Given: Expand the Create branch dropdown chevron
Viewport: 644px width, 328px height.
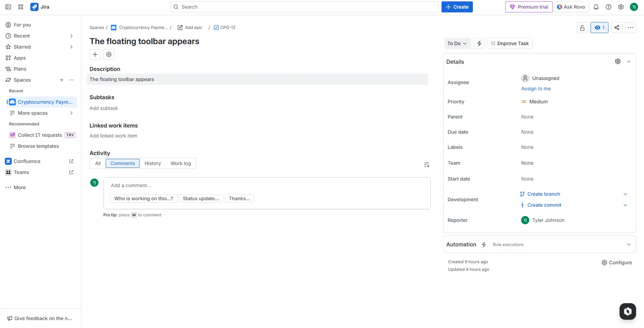Looking at the screenshot, I should click(625, 194).
